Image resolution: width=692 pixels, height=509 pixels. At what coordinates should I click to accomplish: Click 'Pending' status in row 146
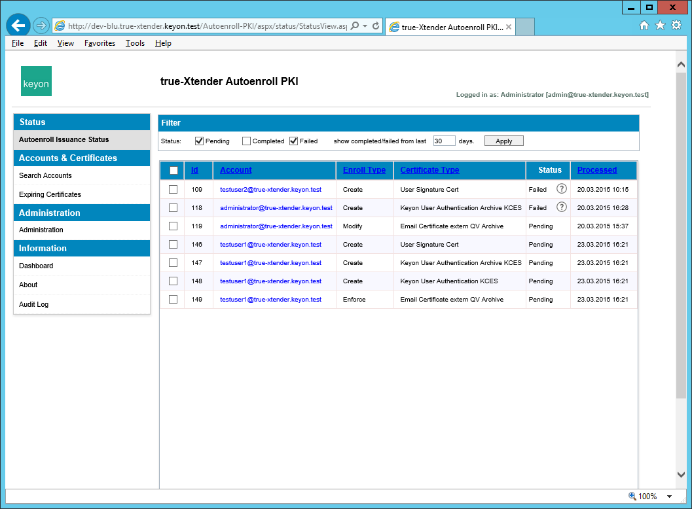click(541, 245)
